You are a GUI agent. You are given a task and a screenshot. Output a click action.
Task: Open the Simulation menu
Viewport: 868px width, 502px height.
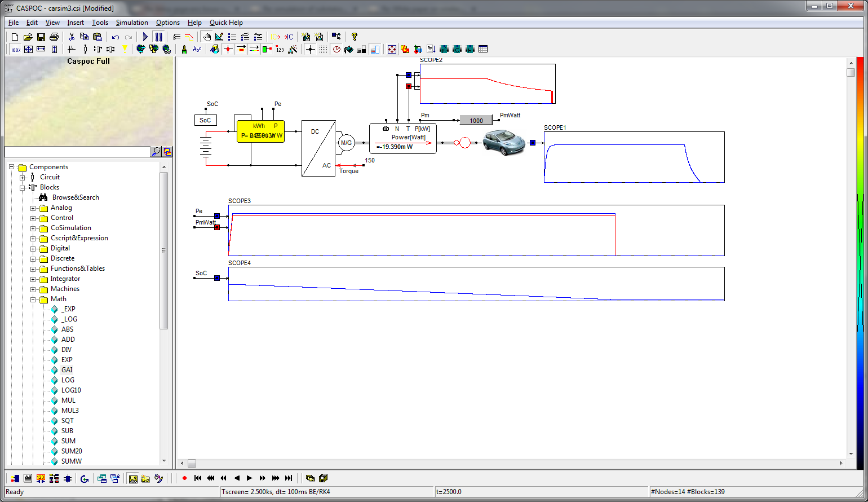(x=132, y=23)
